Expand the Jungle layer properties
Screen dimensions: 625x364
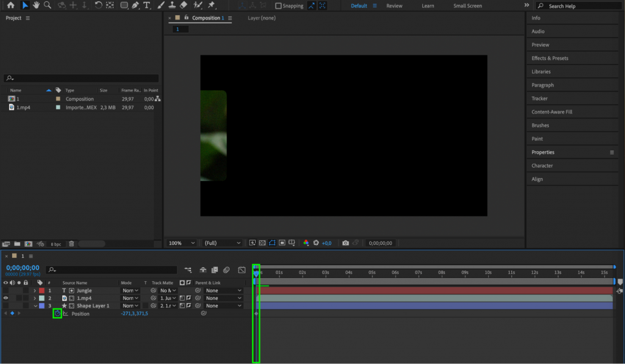pyautogui.click(x=35, y=290)
